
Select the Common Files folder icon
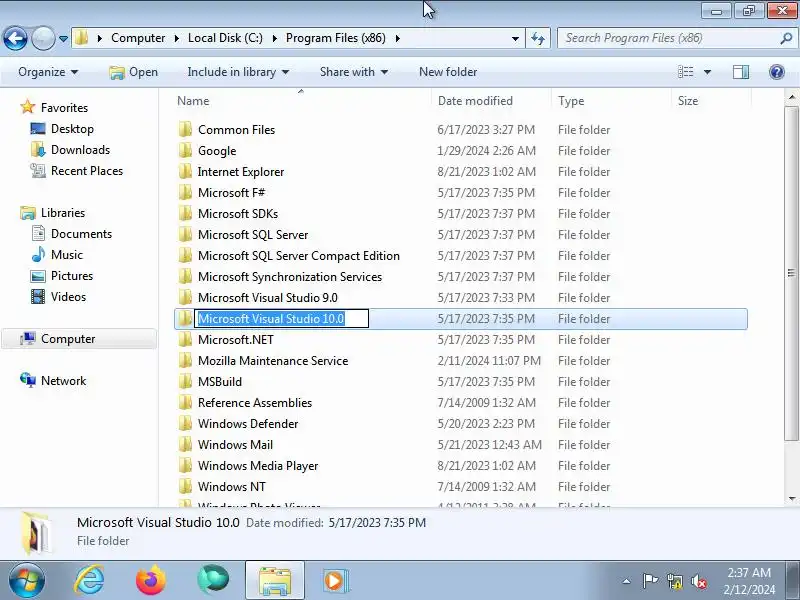186,130
